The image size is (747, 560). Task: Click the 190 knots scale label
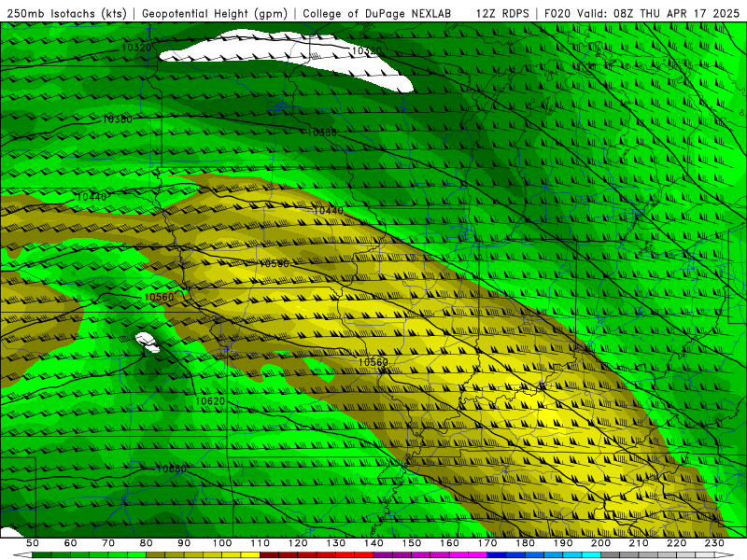(563, 543)
